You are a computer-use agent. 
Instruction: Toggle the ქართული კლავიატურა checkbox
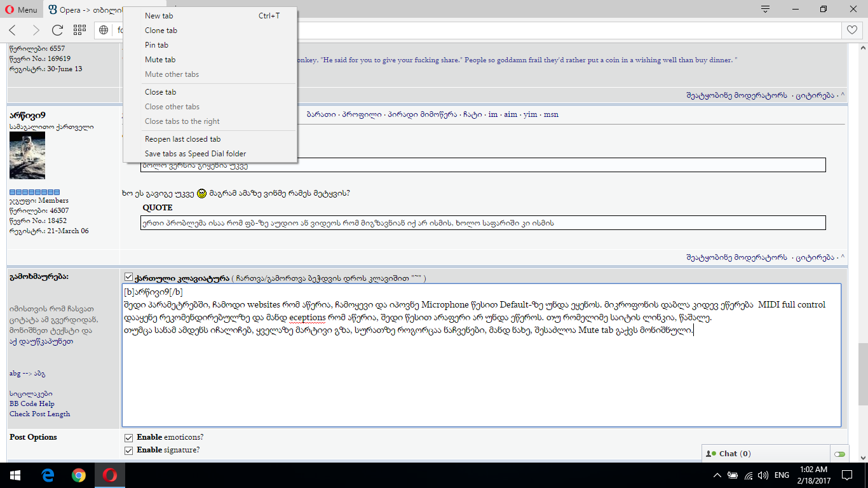pos(129,277)
